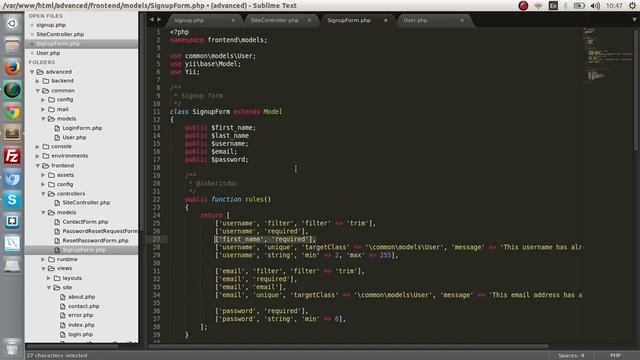Expand the backend folder
Viewport: 640px width, 360px height.
[38, 81]
